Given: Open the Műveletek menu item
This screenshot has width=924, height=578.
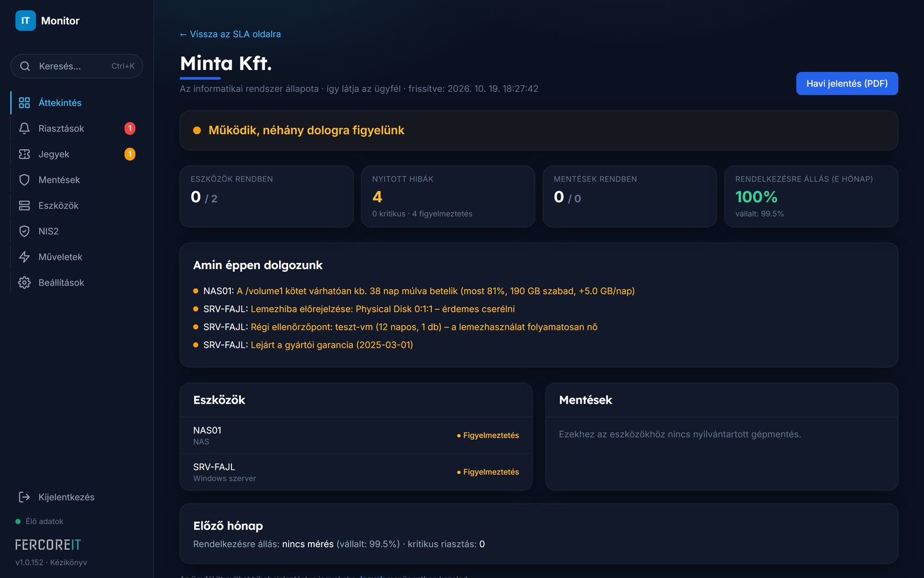Looking at the screenshot, I should tap(77, 257).
